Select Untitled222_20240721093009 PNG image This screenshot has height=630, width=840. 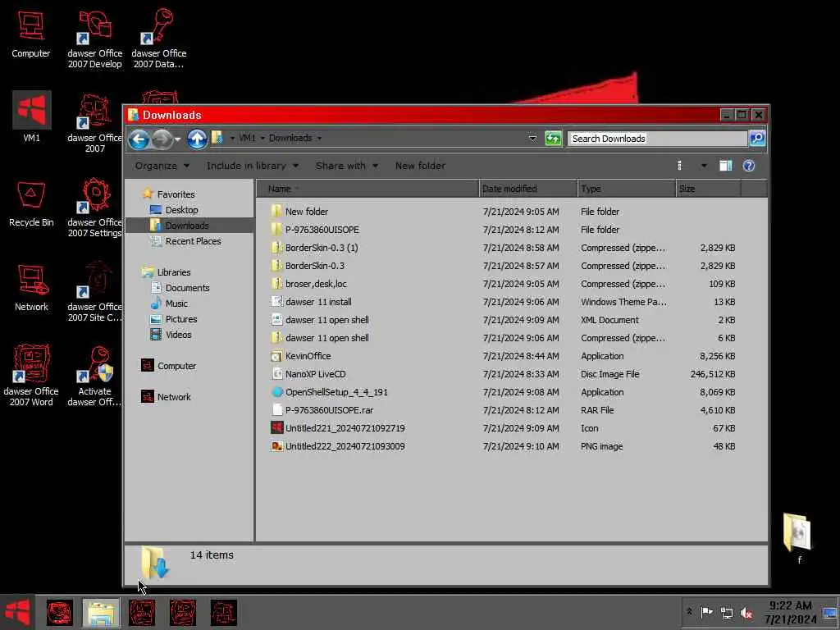504,446
